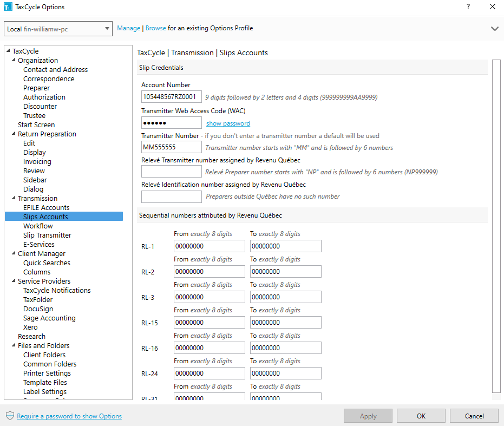Select Trustee in the options tree
Viewport: 504px width, 426px height.
pos(35,116)
